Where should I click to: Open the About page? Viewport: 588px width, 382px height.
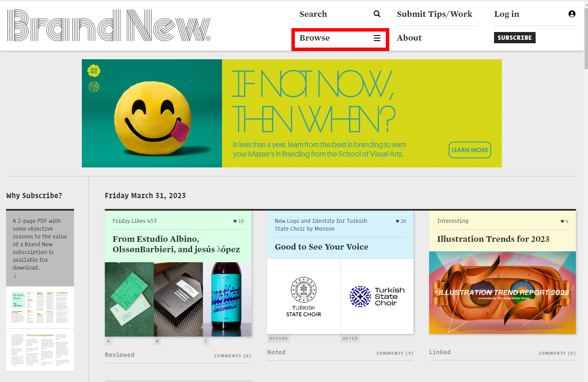pyautogui.click(x=409, y=38)
